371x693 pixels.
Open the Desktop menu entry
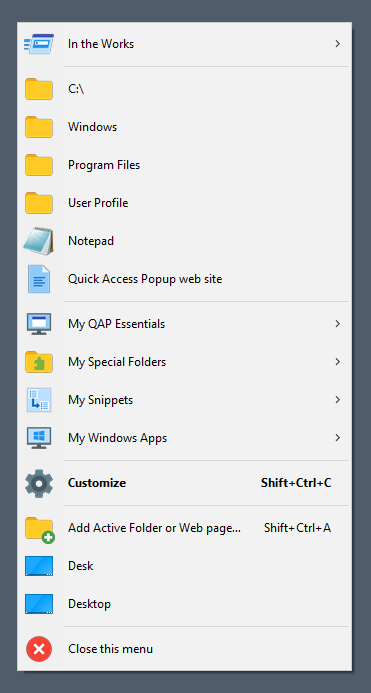(184, 604)
